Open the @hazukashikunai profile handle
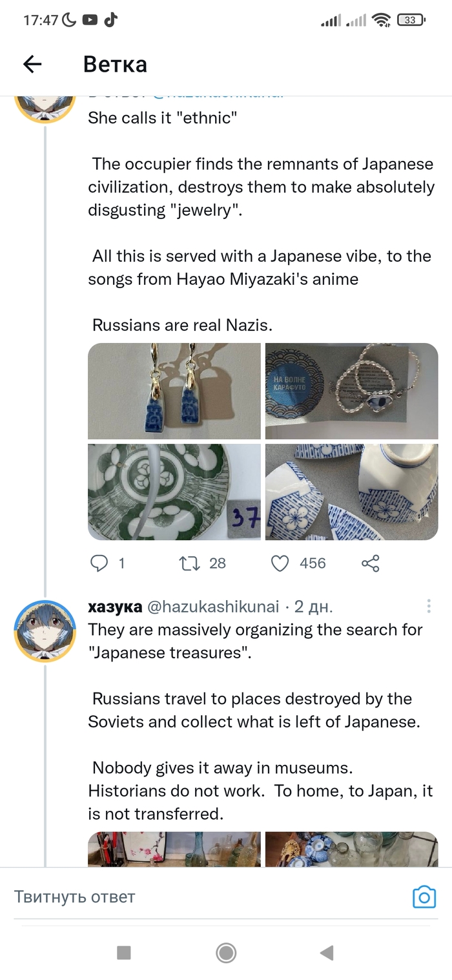 pyautogui.click(x=213, y=607)
